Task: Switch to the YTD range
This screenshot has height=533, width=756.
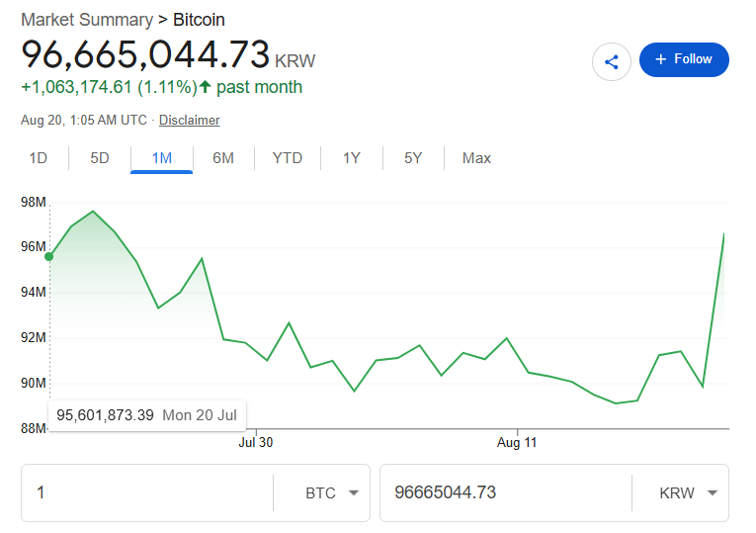Action: 288,158
